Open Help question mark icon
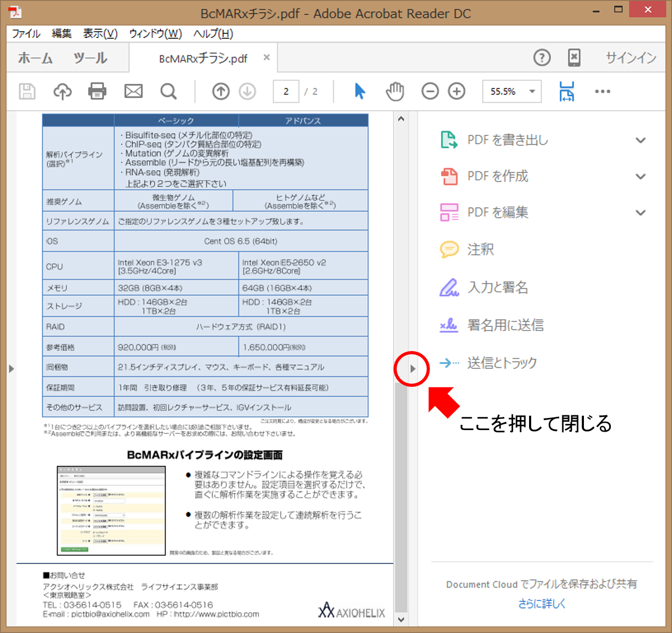672x633 pixels. tap(542, 57)
